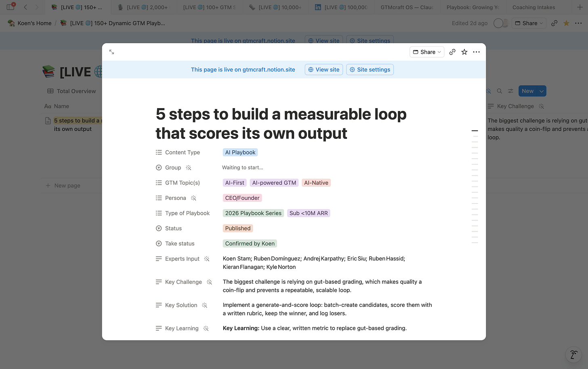This screenshot has width=588, height=369.
Task: Click the AI autofill icon beside Key Learning
Action: coord(206,328)
